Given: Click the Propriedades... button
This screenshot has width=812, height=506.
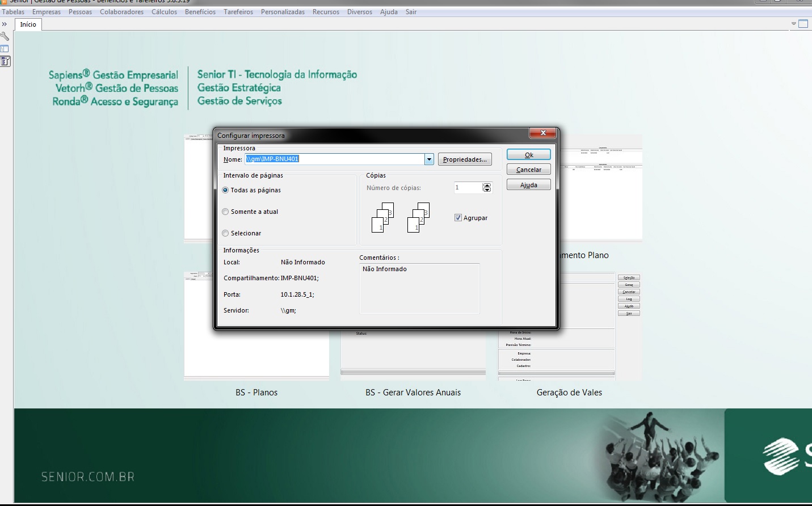Looking at the screenshot, I should click(x=465, y=159).
